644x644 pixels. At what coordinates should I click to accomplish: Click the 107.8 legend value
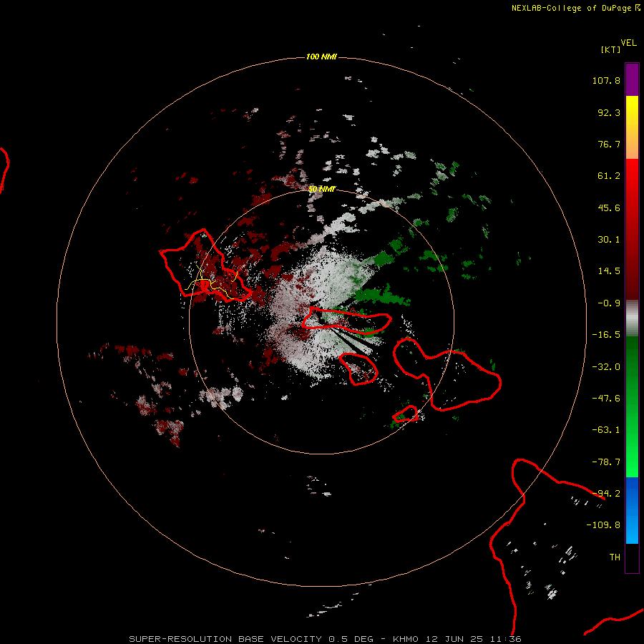tap(606, 80)
